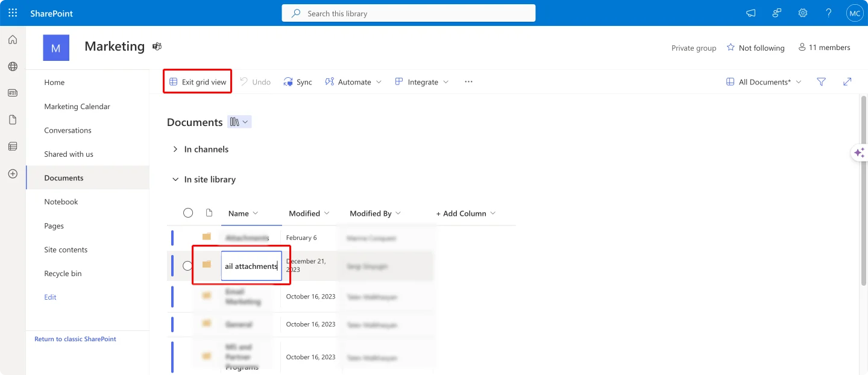This screenshot has width=868, height=375.
Task: Click Return to classic SharePoint link
Action: tap(75, 339)
